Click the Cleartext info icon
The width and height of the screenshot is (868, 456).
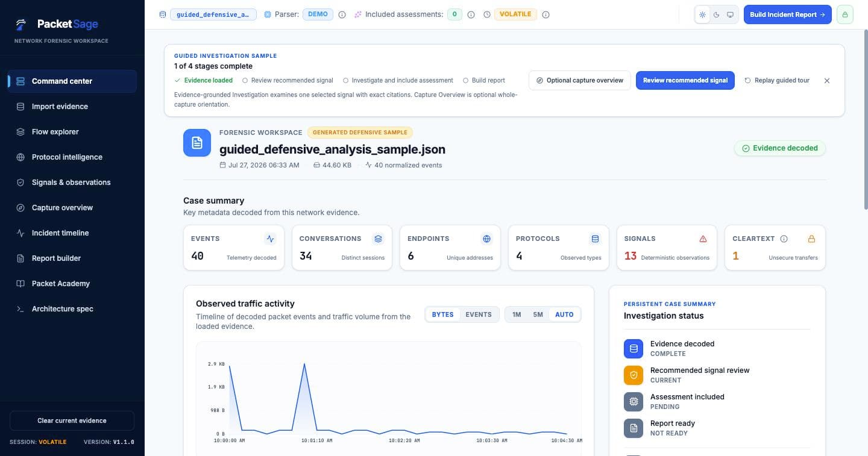[x=784, y=239]
